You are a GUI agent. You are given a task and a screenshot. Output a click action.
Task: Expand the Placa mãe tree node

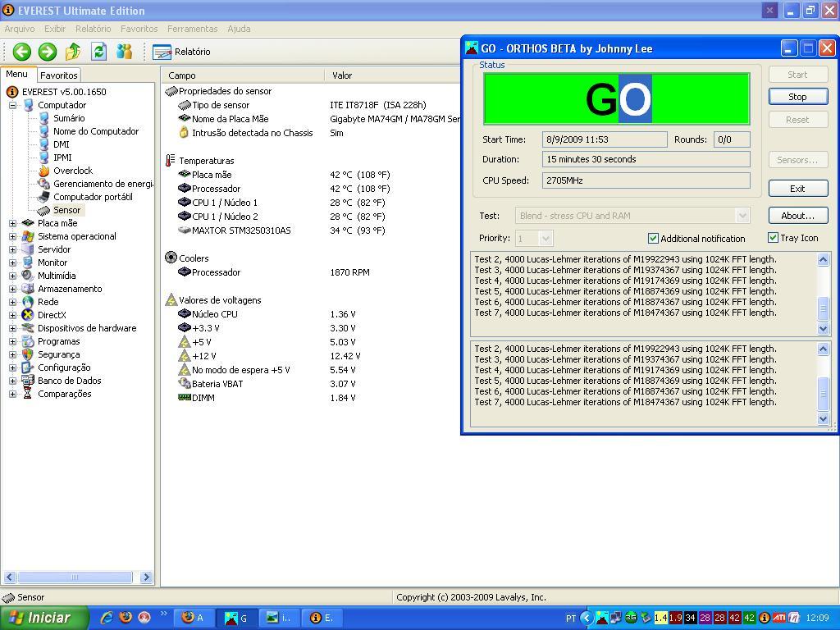pos(12,223)
